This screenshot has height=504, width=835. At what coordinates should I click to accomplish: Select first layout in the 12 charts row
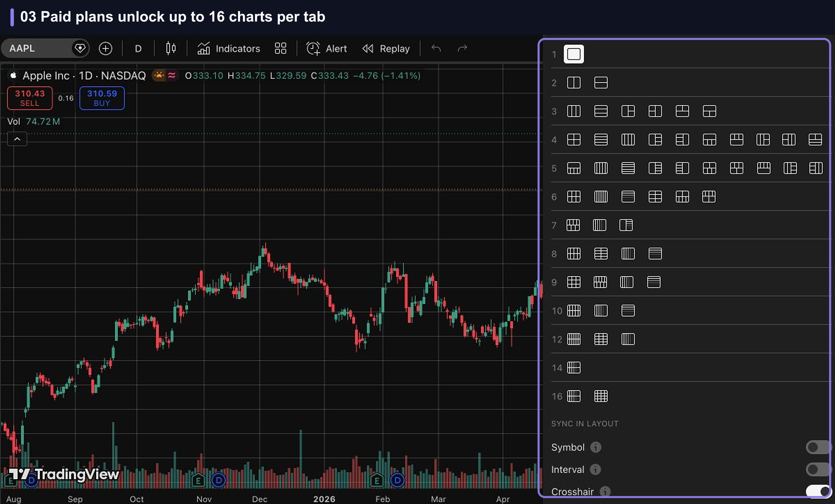574,339
